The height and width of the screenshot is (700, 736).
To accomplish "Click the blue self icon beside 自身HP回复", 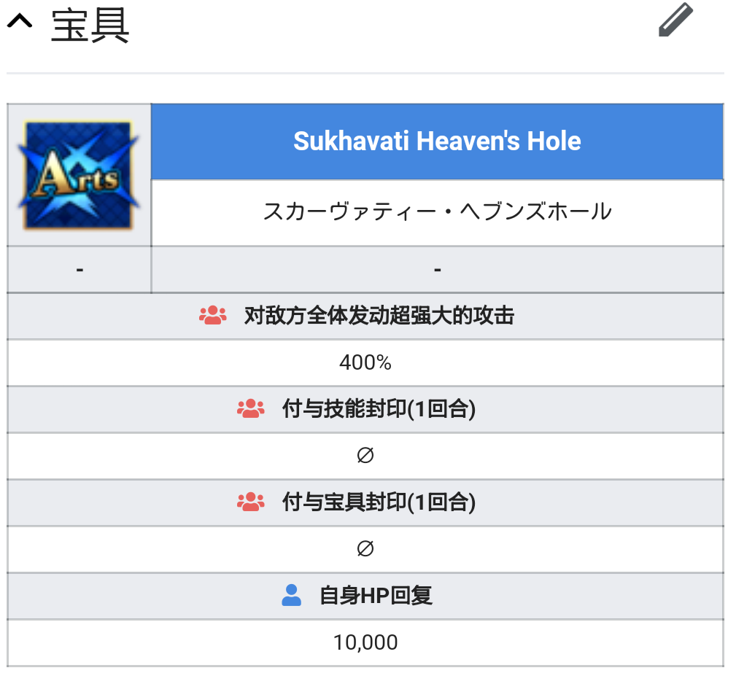I will [x=291, y=596].
